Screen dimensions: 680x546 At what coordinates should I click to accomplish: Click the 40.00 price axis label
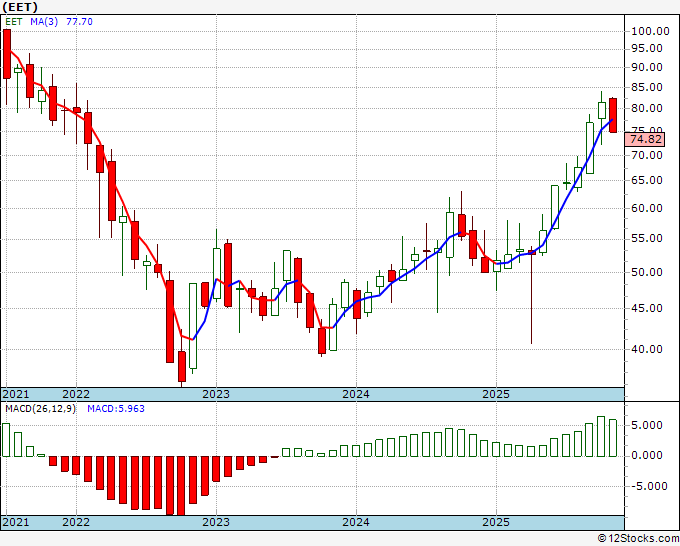(647, 349)
